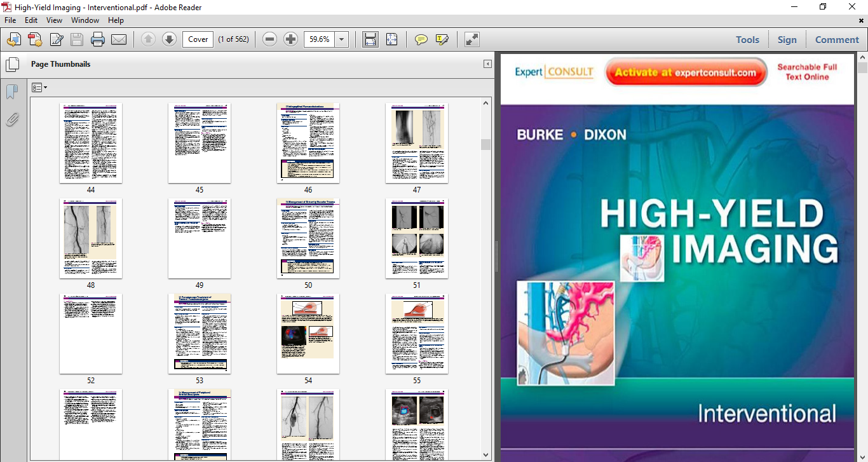The image size is (868, 462).
Task: Open the Bookmarks panel icon
Action: (x=11, y=93)
